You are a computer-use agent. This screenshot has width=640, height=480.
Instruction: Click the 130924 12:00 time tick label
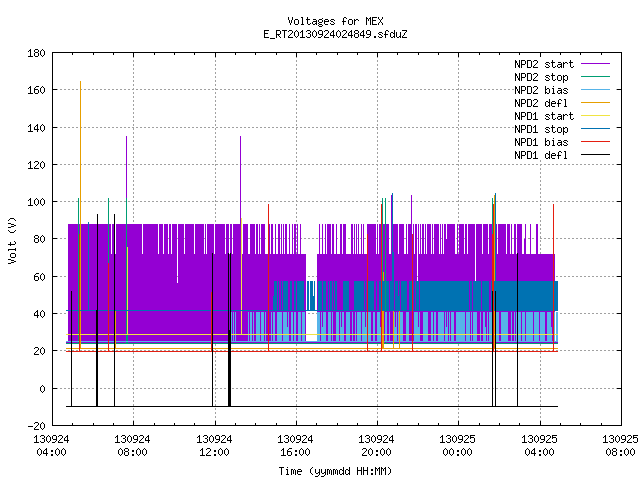coord(214,446)
